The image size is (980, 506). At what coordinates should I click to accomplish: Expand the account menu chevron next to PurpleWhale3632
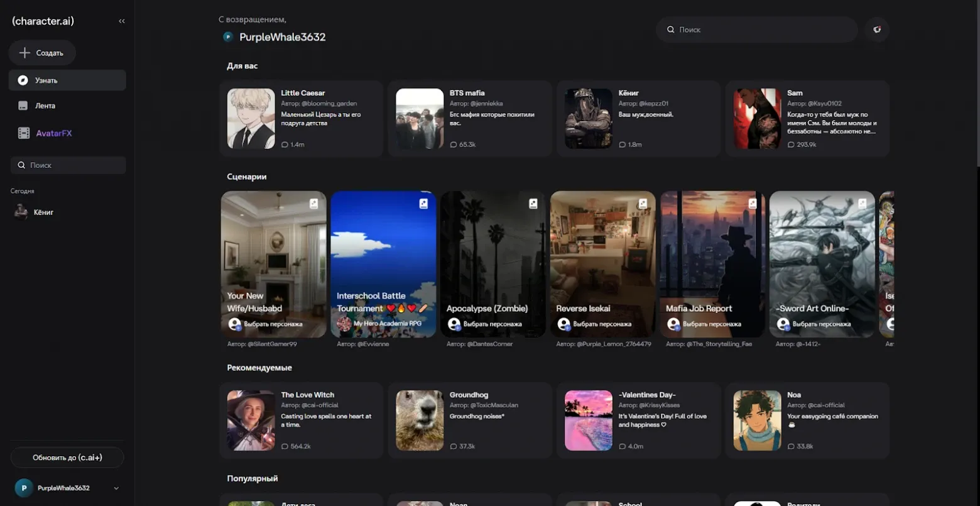[116, 488]
